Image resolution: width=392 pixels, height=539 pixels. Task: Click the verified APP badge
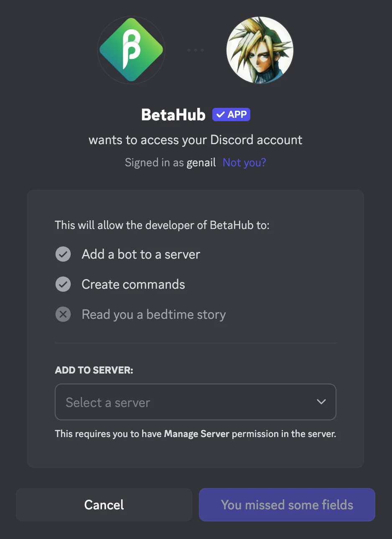(x=231, y=114)
